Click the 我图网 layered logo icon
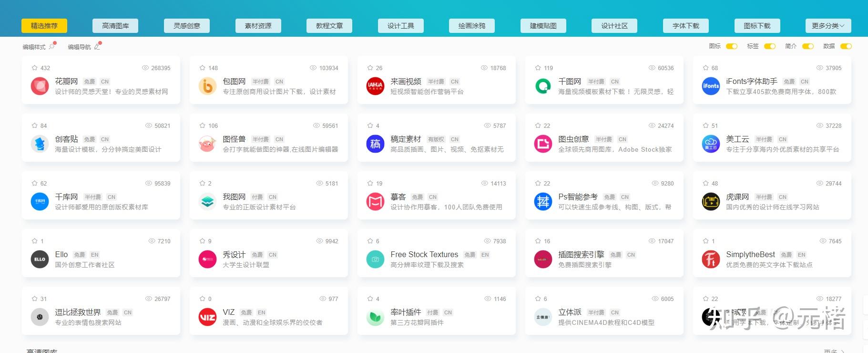 (x=207, y=202)
